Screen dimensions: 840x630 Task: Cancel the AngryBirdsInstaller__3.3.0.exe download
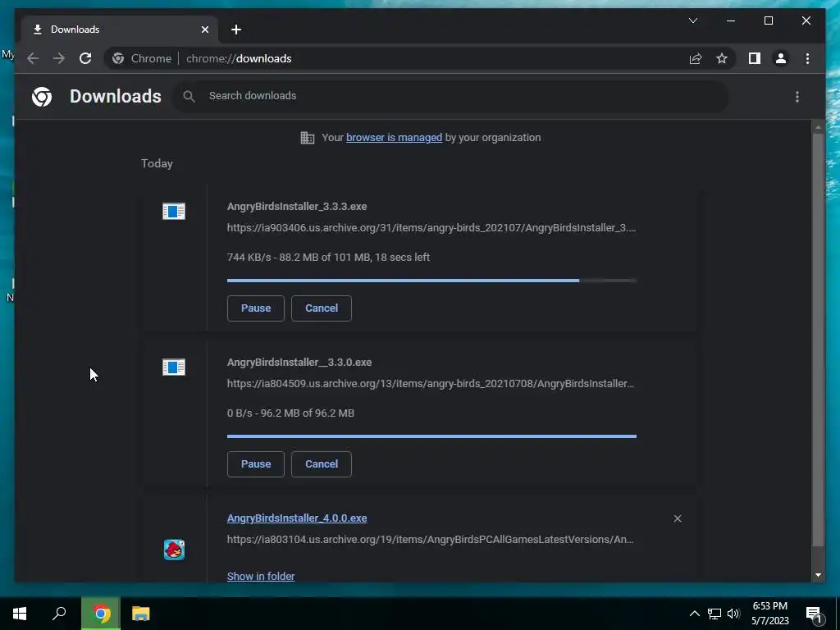tap(322, 464)
